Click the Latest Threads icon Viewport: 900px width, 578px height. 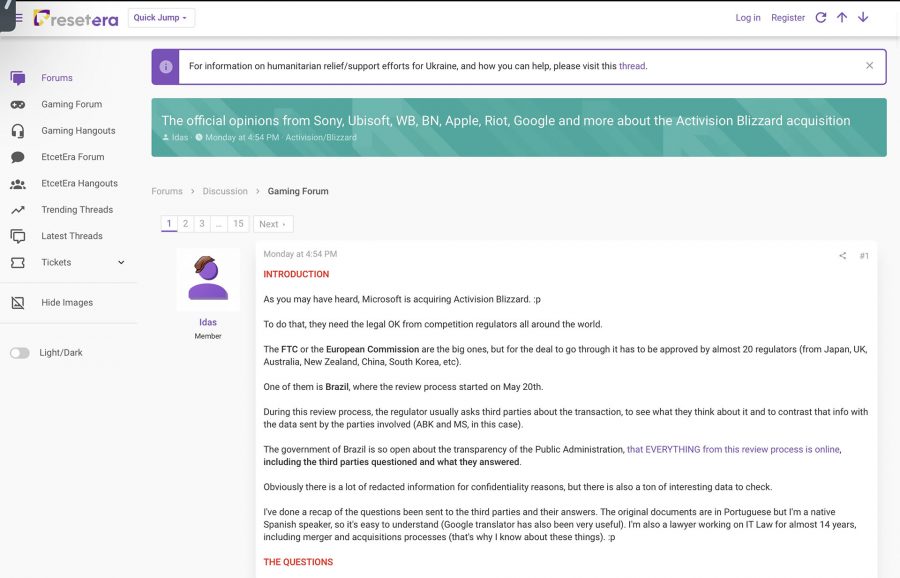[x=18, y=236]
